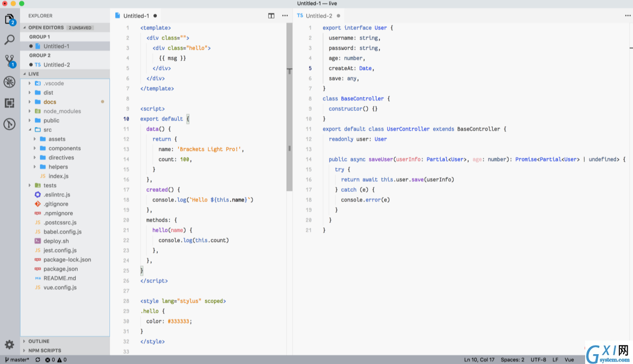Image resolution: width=633 pixels, height=364 pixels.
Task: Show errors and warnings count in status bar
Action: tap(56, 360)
